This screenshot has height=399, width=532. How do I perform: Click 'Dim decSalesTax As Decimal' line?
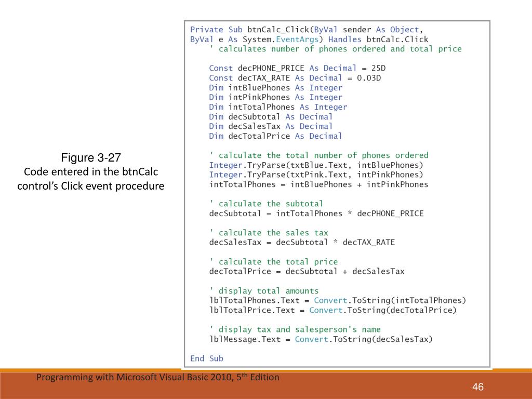tap(271, 126)
